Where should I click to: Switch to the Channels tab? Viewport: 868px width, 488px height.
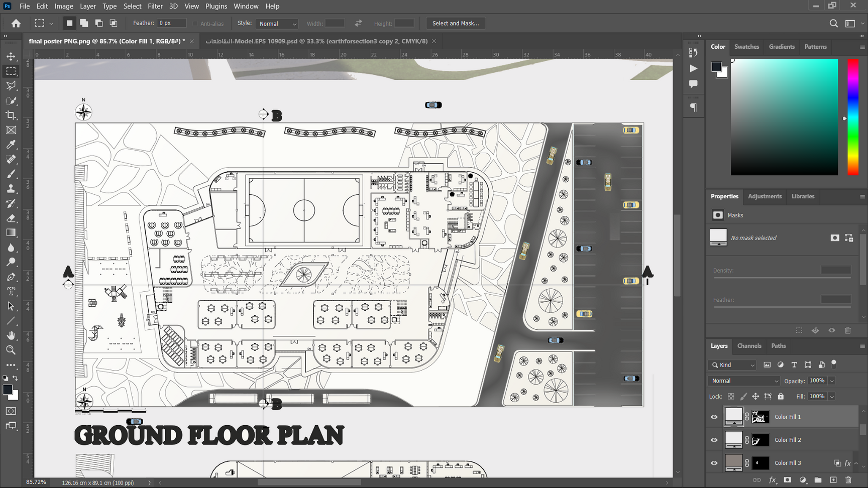pyautogui.click(x=749, y=346)
